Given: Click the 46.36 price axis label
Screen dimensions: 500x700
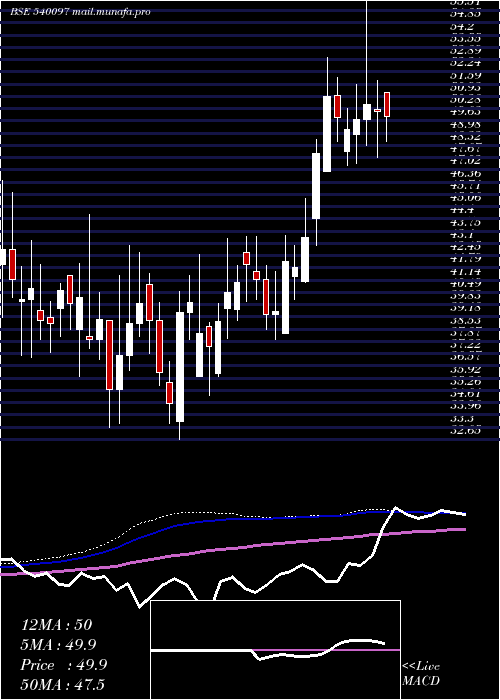Looking at the screenshot, I should pos(465,173).
